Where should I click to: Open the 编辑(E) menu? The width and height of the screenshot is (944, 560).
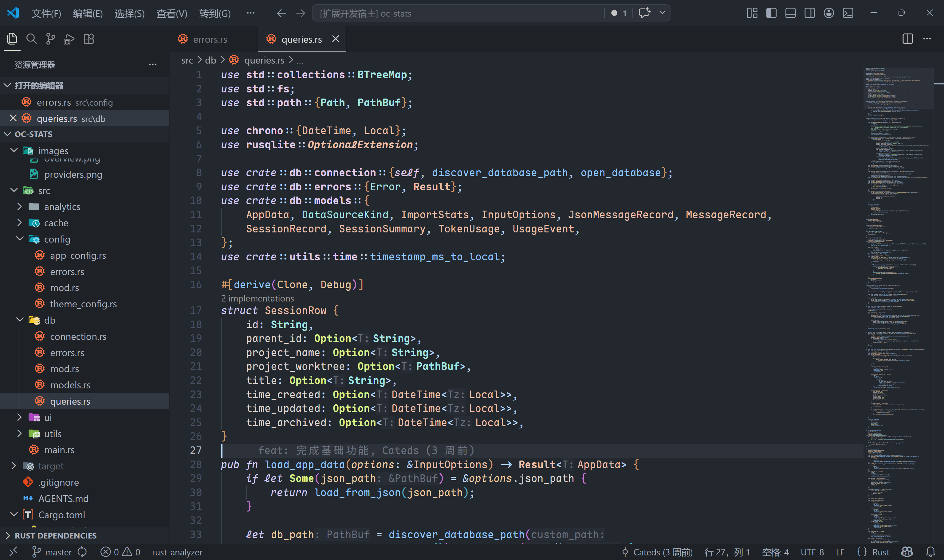88,14
